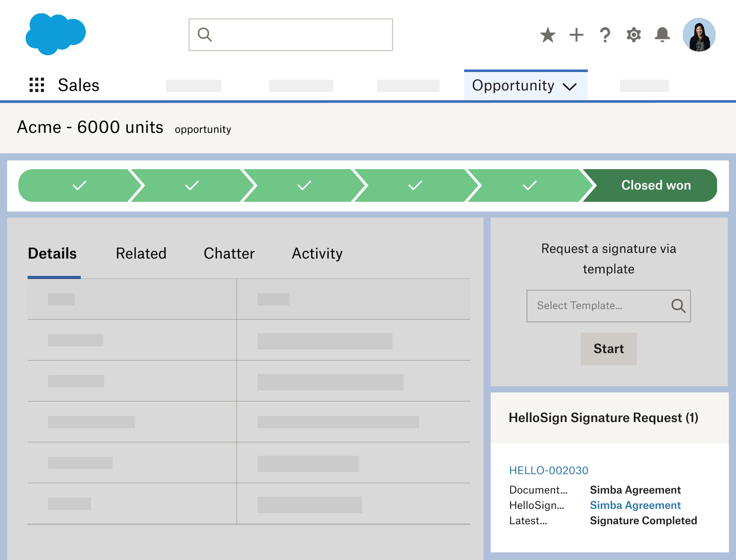Open the HELLO-002030 signature request link
The image size is (736, 560).
(x=548, y=470)
